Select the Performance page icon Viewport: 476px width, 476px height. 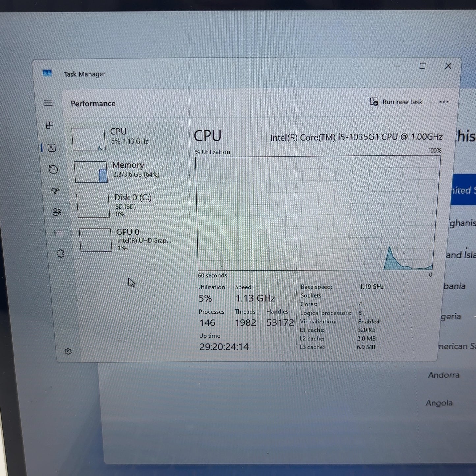tap(52, 148)
